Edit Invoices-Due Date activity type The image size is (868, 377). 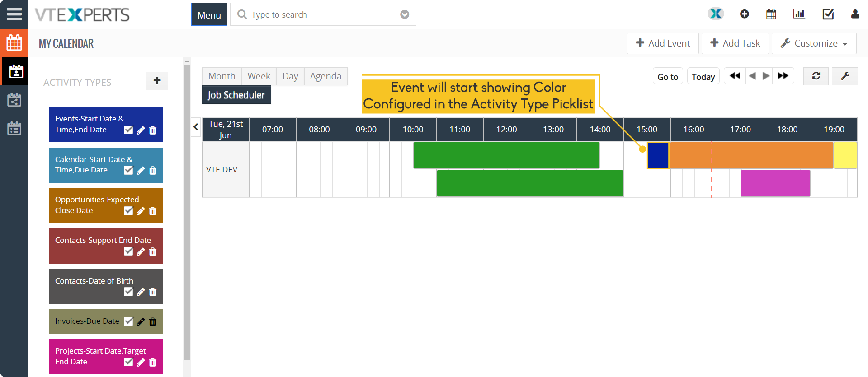tap(141, 321)
